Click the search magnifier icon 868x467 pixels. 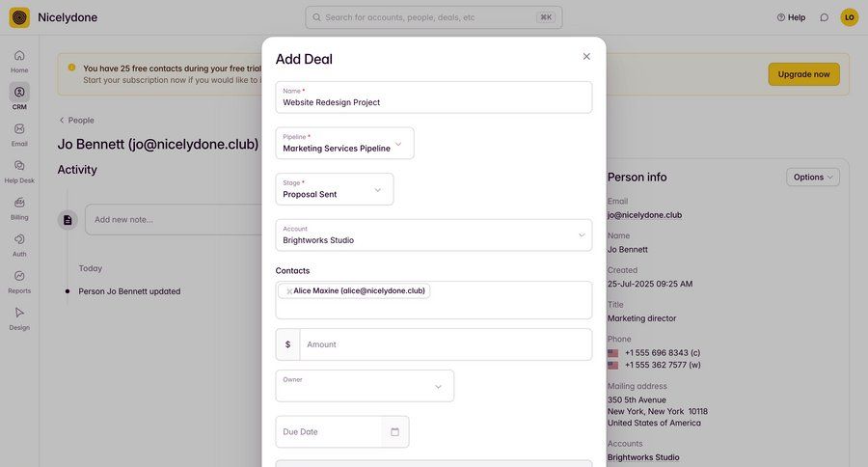point(316,17)
